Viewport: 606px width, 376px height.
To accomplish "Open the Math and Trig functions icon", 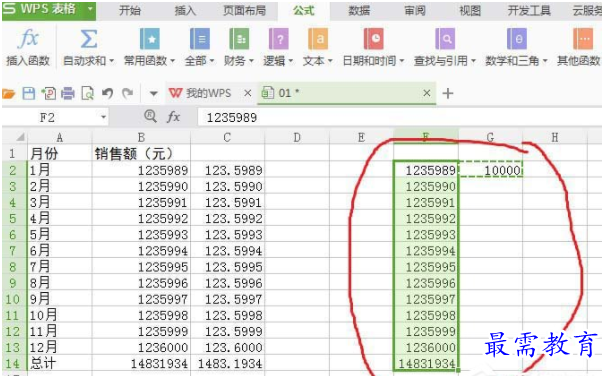I will [x=517, y=39].
